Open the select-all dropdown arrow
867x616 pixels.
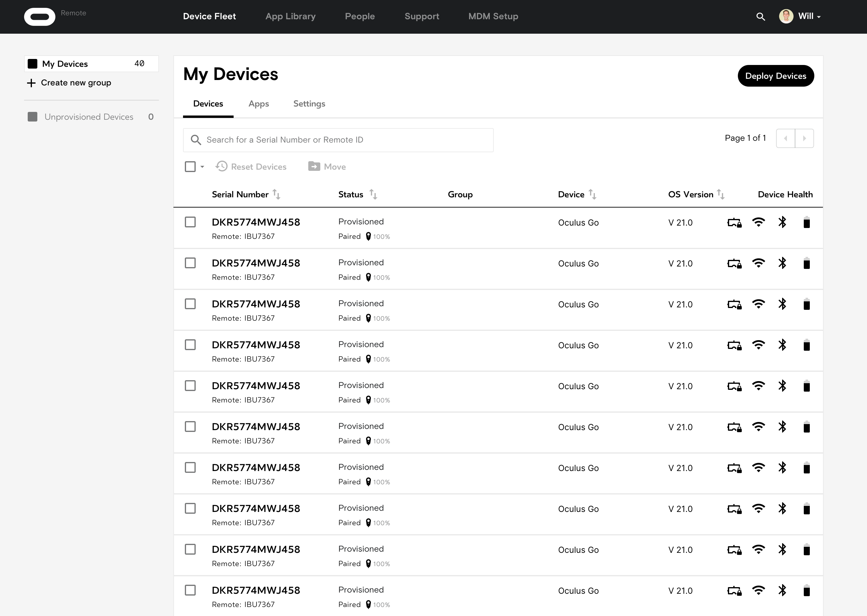click(202, 167)
